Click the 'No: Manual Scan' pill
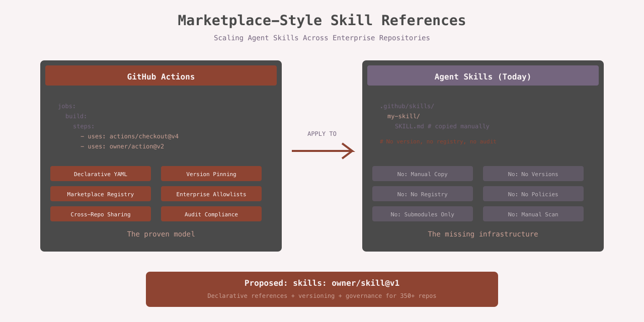This screenshot has width=644, height=322. click(x=533, y=214)
